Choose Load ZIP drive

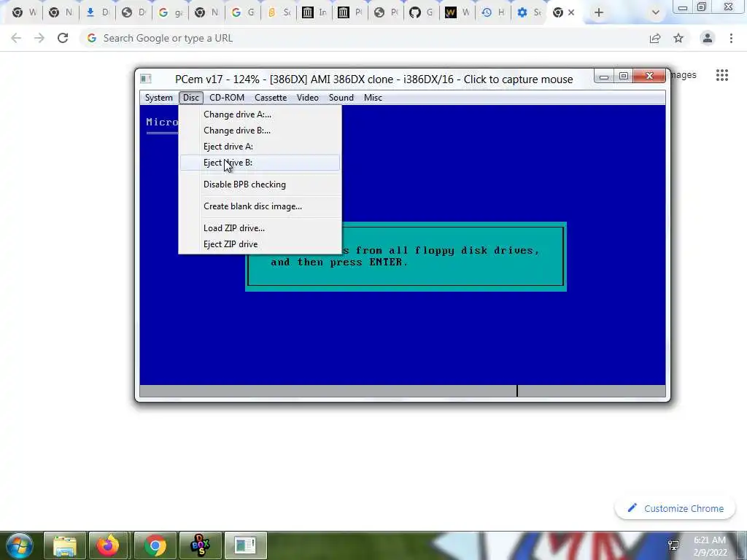click(260, 228)
